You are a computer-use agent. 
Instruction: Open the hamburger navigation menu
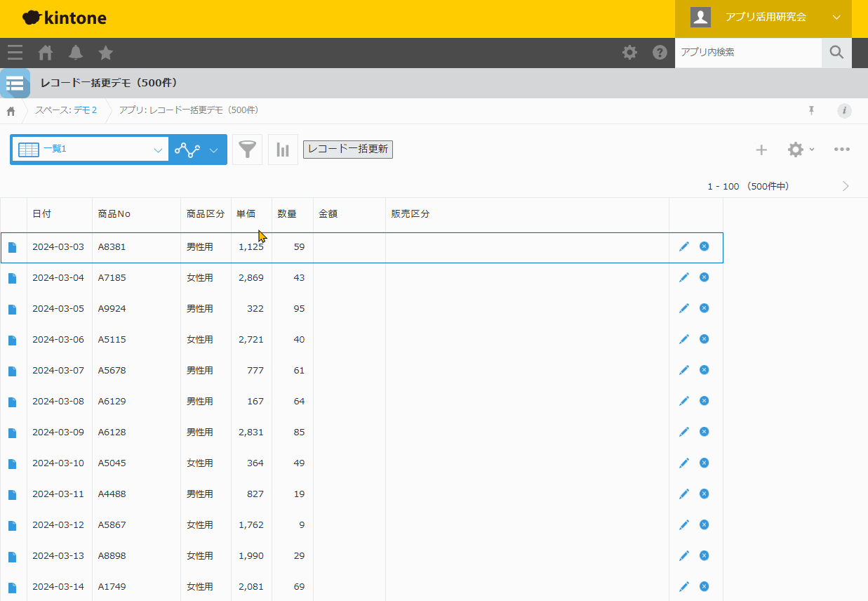tap(15, 53)
